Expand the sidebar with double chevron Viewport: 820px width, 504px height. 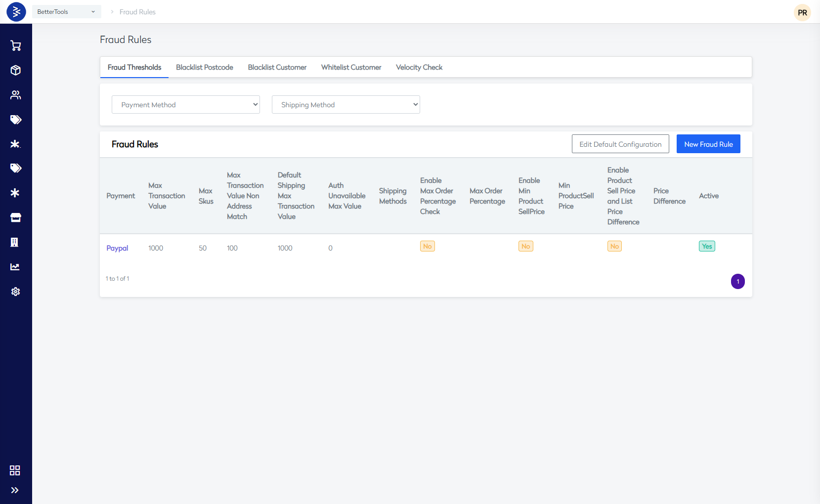coord(15,490)
